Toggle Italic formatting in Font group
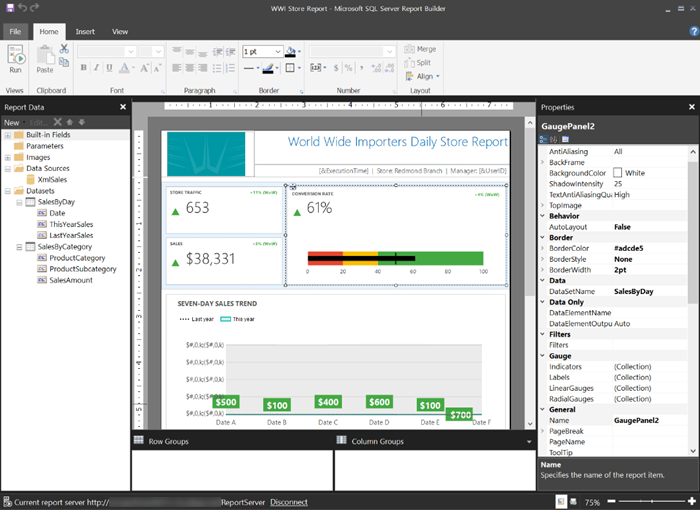The width and height of the screenshot is (700, 510). click(97, 68)
